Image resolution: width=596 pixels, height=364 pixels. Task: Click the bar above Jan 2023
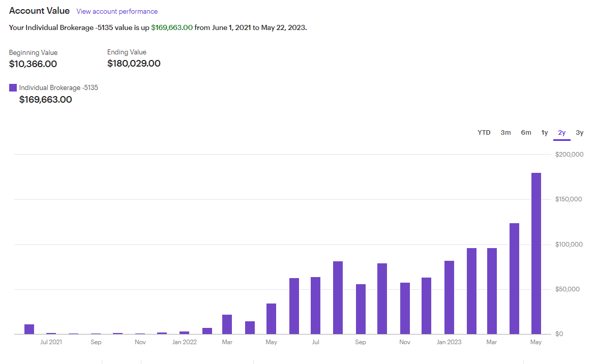click(449, 297)
